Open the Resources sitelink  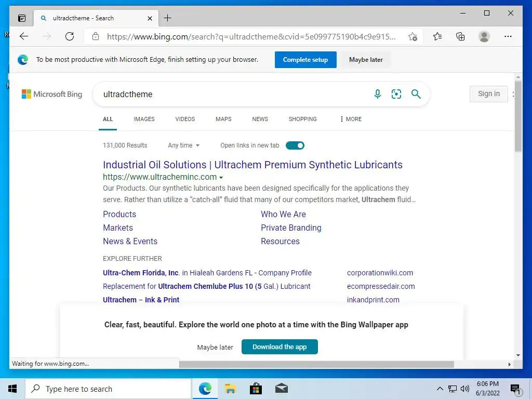280,241
